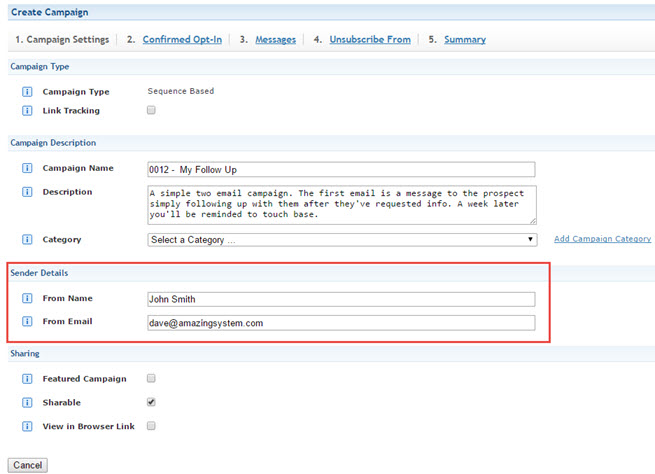Click info icon beside Campaign Type
This screenshot has width=655, height=474.
pyautogui.click(x=27, y=92)
